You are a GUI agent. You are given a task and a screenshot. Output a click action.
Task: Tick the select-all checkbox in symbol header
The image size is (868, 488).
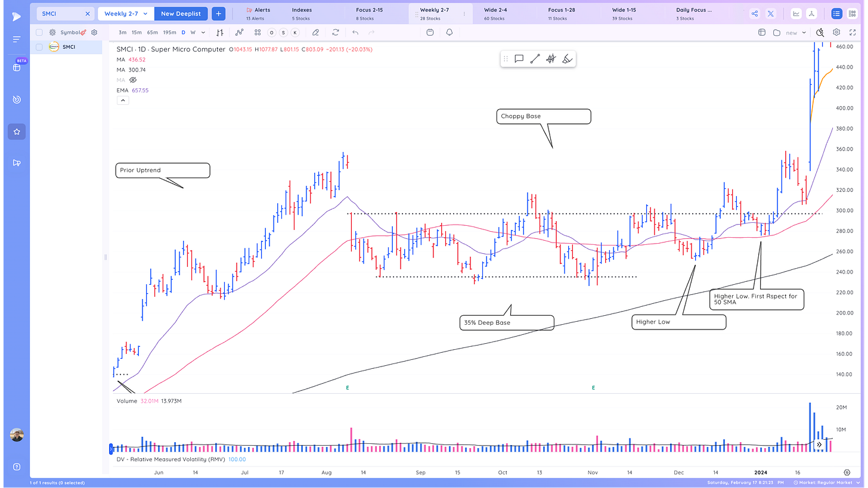39,33
